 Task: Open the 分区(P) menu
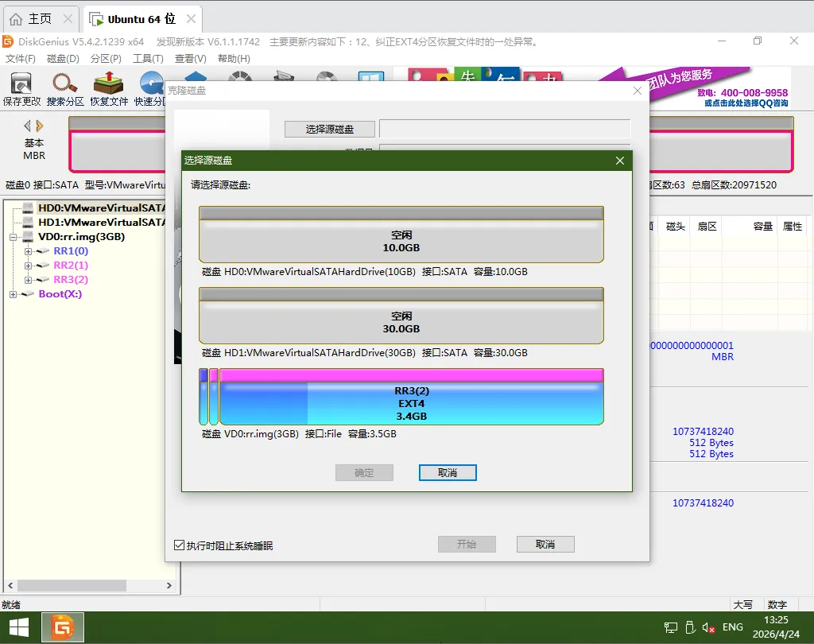pyautogui.click(x=106, y=59)
